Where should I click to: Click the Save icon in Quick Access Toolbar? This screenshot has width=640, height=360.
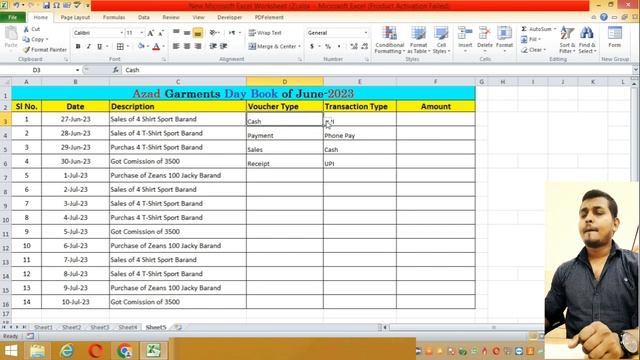[x=46, y=5]
